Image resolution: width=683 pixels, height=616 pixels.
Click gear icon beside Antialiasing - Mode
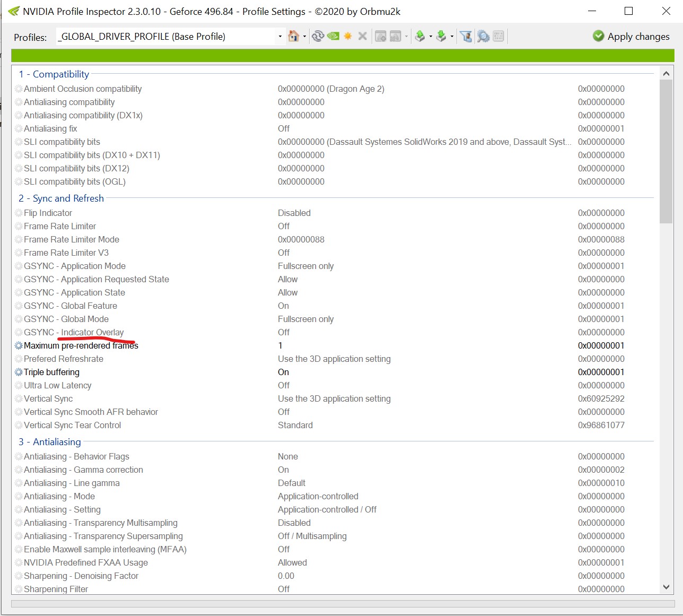(x=19, y=496)
